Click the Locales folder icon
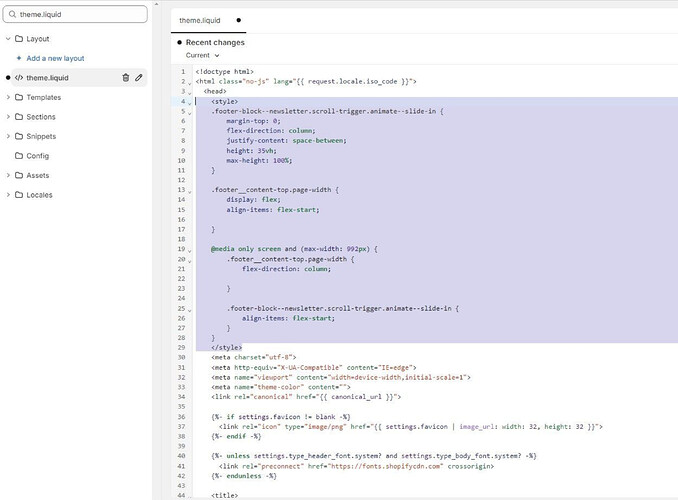The height and width of the screenshot is (500, 678). tap(19, 195)
